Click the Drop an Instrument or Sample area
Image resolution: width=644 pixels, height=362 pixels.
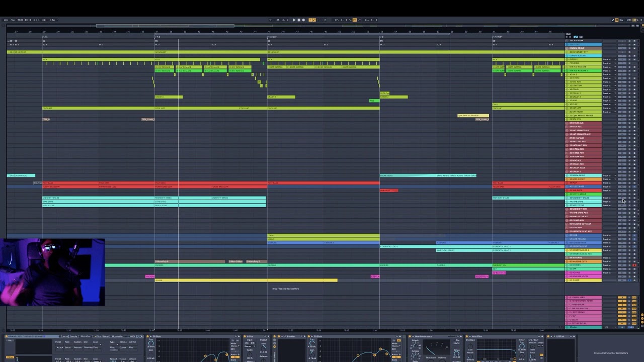pyautogui.click(x=611, y=353)
